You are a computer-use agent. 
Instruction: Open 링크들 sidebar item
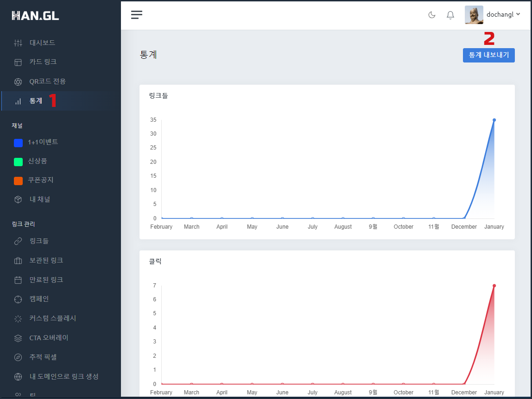click(39, 241)
